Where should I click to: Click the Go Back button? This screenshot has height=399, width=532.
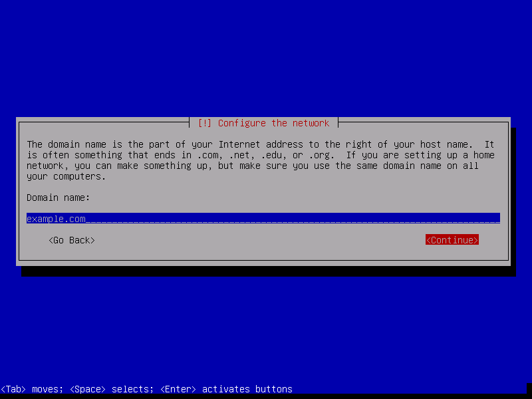pyautogui.click(x=72, y=240)
